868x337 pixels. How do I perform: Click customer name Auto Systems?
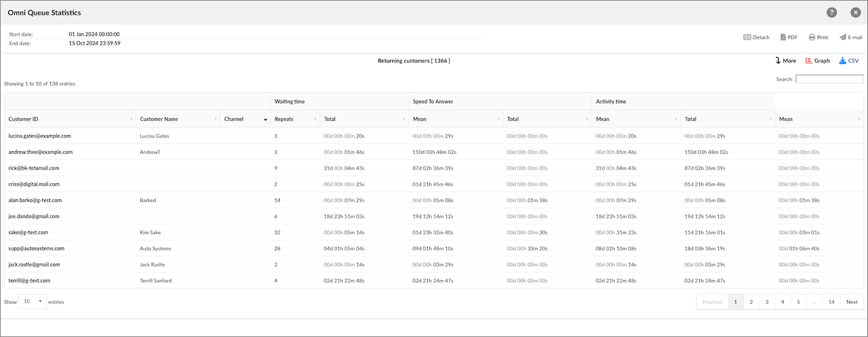click(156, 248)
